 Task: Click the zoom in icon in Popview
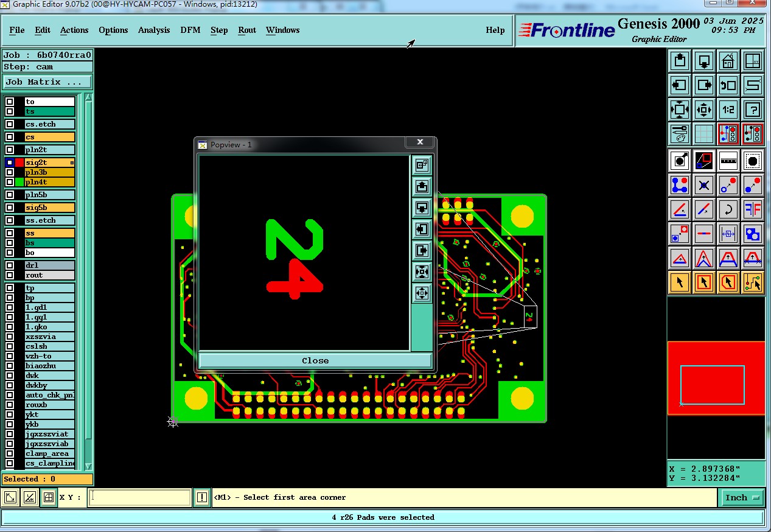pos(422,271)
